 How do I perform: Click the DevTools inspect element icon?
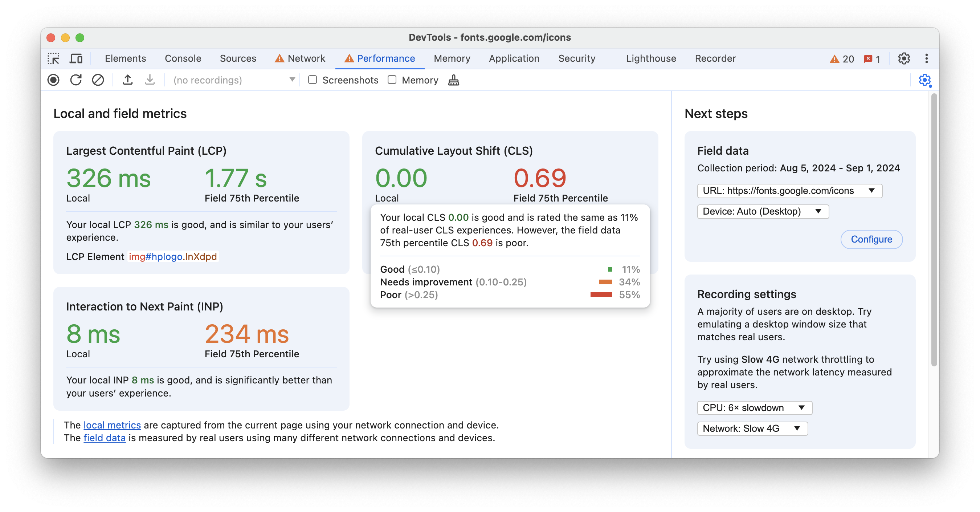click(55, 58)
